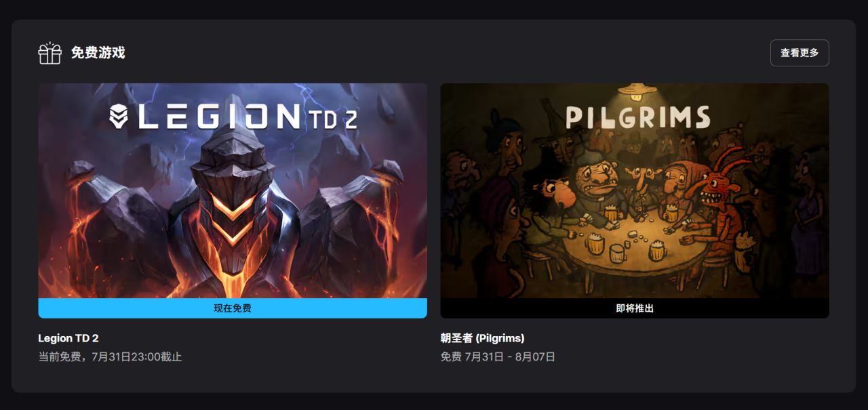868x410 pixels.
Task: Open the Pilgrims cover artwork
Action: [x=635, y=190]
